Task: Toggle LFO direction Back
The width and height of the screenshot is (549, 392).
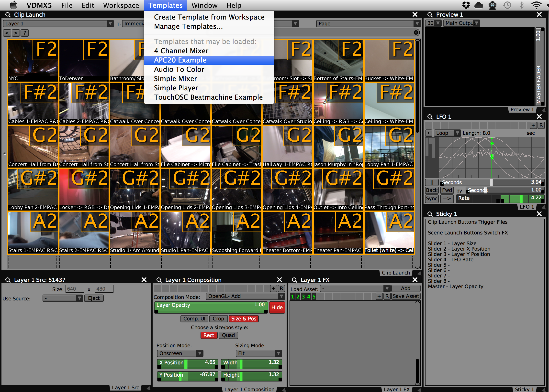Action: pyautogui.click(x=432, y=190)
